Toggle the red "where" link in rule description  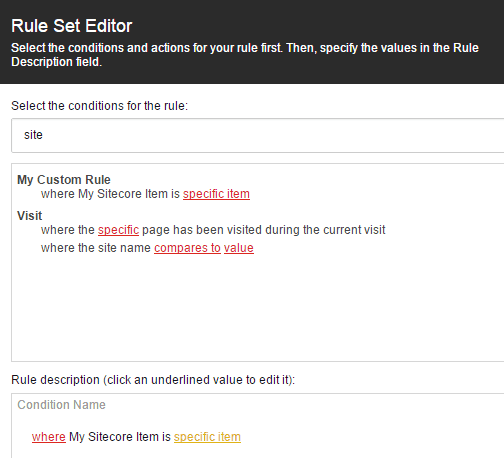pos(49,437)
